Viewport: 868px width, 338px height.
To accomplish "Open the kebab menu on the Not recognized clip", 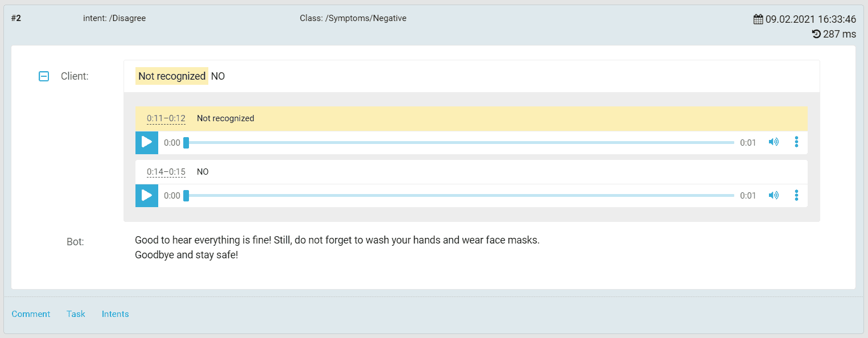I will pyautogui.click(x=796, y=142).
